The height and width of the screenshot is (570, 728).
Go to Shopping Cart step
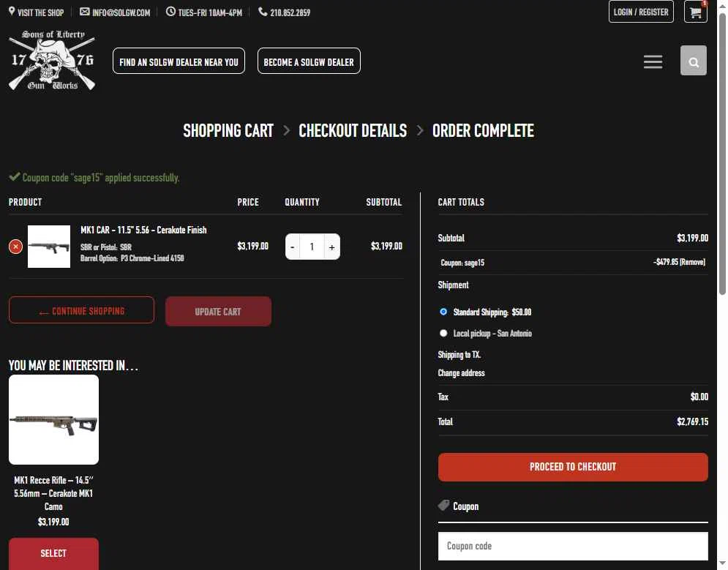click(228, 131)
